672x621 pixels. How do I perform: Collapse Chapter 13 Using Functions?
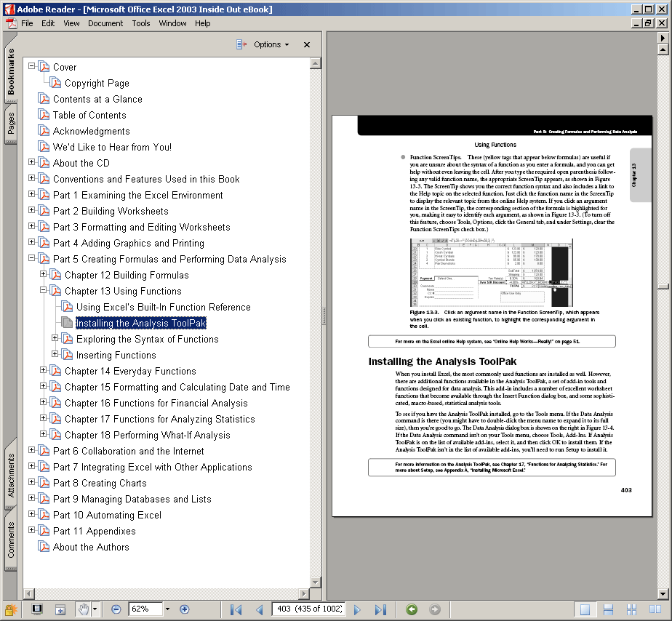pyautogui.click(x=44, y=289)
